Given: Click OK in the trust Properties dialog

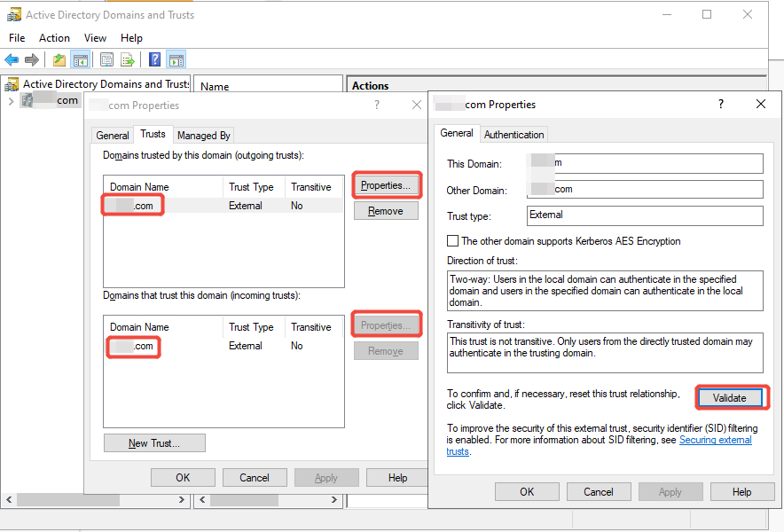Looking at the screenshot, I should pos(527,491).
